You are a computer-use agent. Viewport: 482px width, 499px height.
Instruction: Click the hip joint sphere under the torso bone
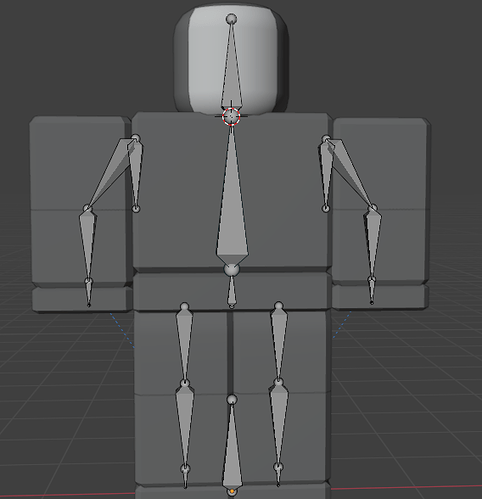pos(232,270)
